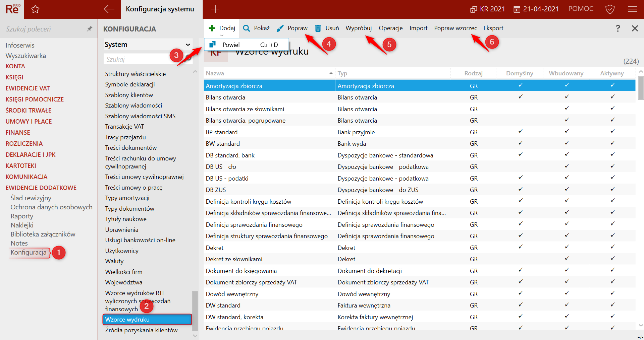Image resolution: width=644 pixels, height=340 pixels.
Task: Toggle Domyślny check for BP standard
Action: tap(520, 132)
